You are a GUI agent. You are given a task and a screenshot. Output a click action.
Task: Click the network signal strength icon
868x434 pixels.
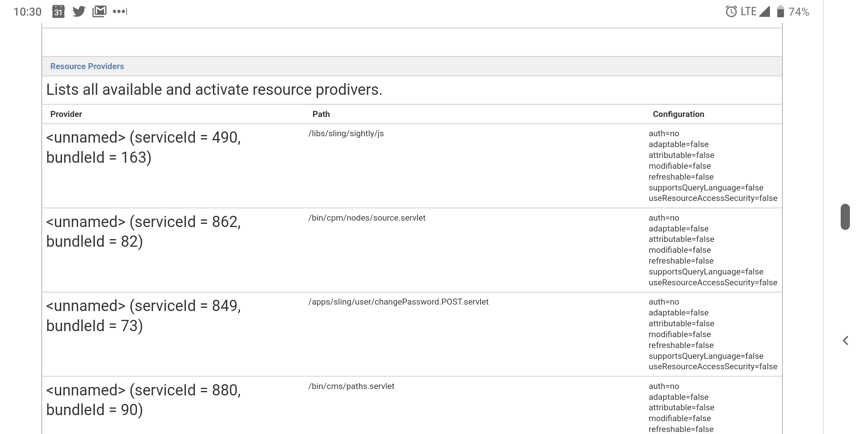766,11
